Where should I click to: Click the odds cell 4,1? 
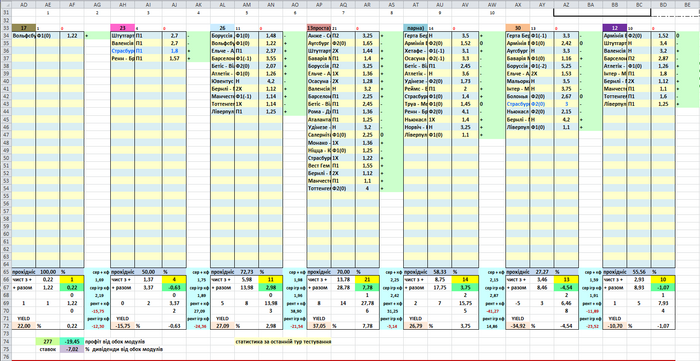pos(464,112)
